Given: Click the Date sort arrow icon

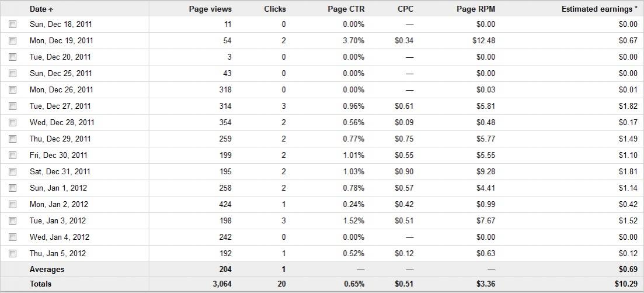Looking at the screenshot, I should point(51,9).
